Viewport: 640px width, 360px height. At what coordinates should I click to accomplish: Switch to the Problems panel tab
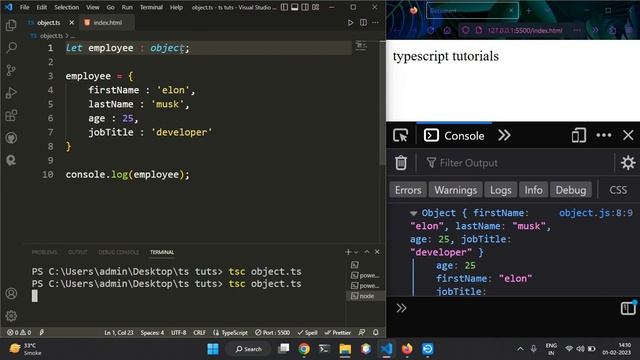tap(44, 252)
